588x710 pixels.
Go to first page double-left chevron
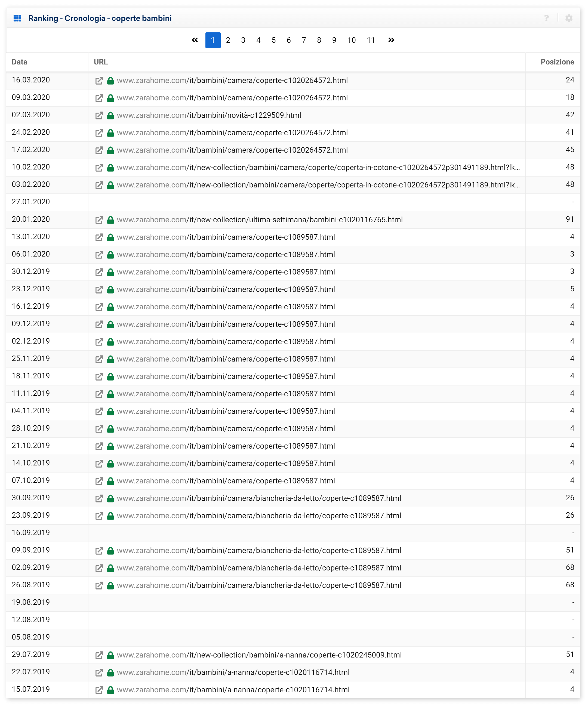pos(195,40)
